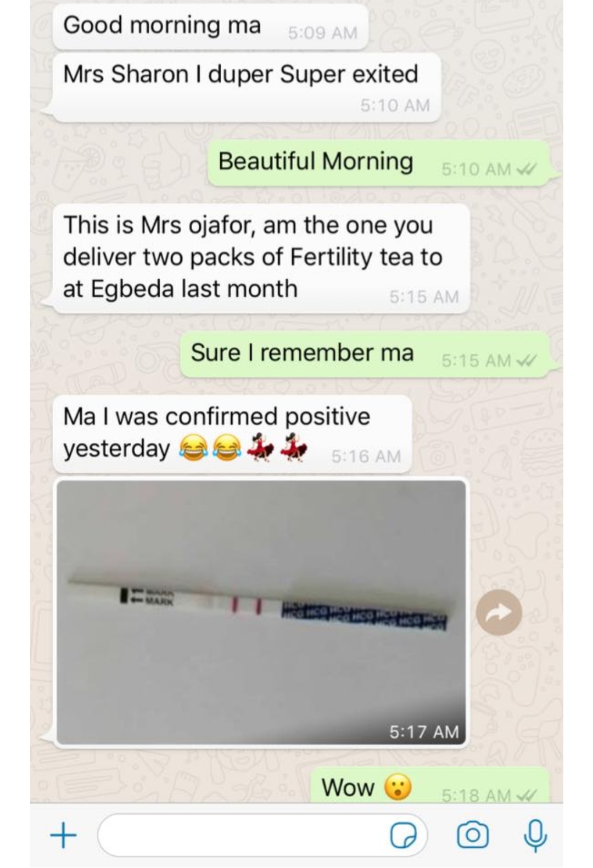Screen dimensions: 593x868
Task: Tap the forward arrow beside the photo
Action: click(499, 612)
